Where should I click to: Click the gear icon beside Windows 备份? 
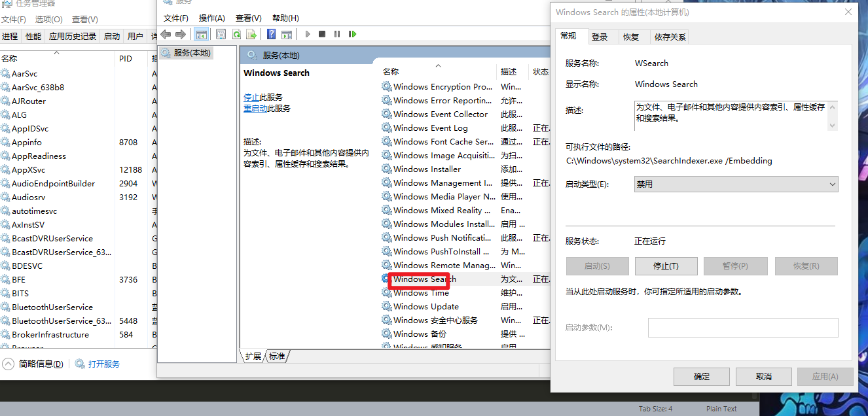click(387, 334)
